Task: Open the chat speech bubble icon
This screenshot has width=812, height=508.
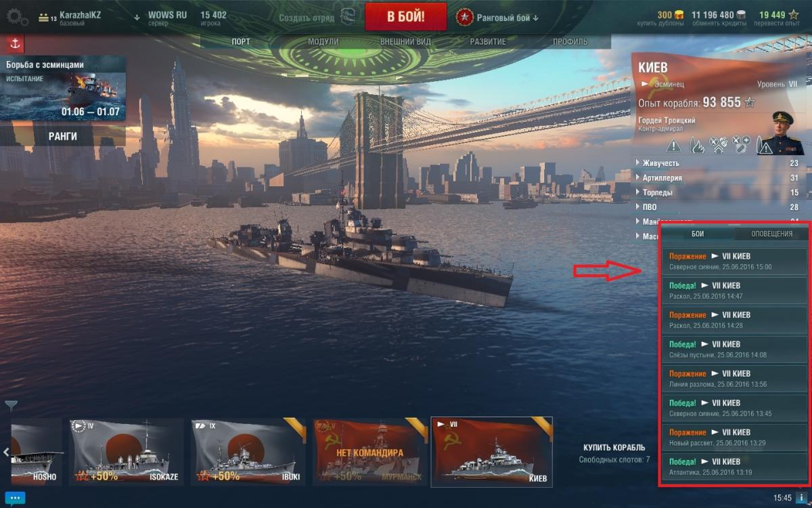Action: [15, 499]
